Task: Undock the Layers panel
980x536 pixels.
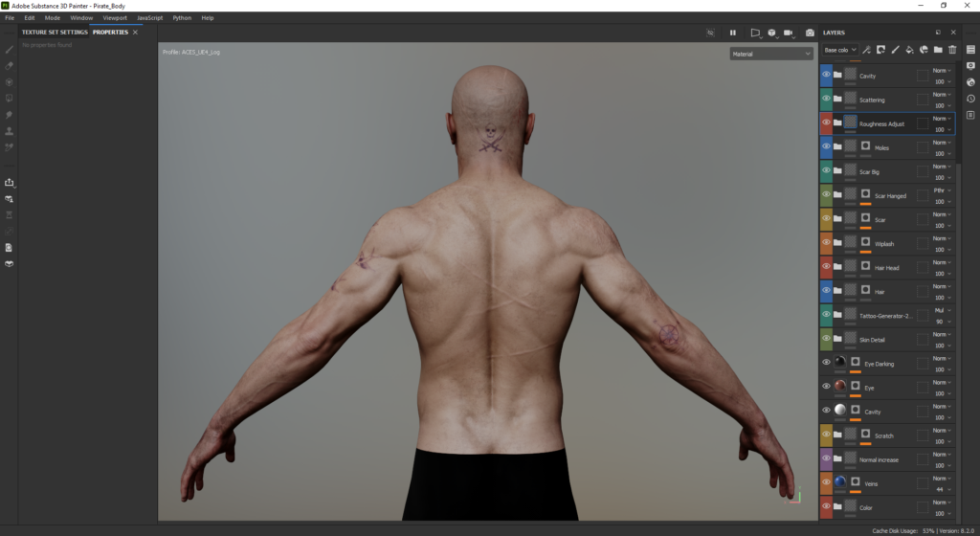Action: coord(938,33)
